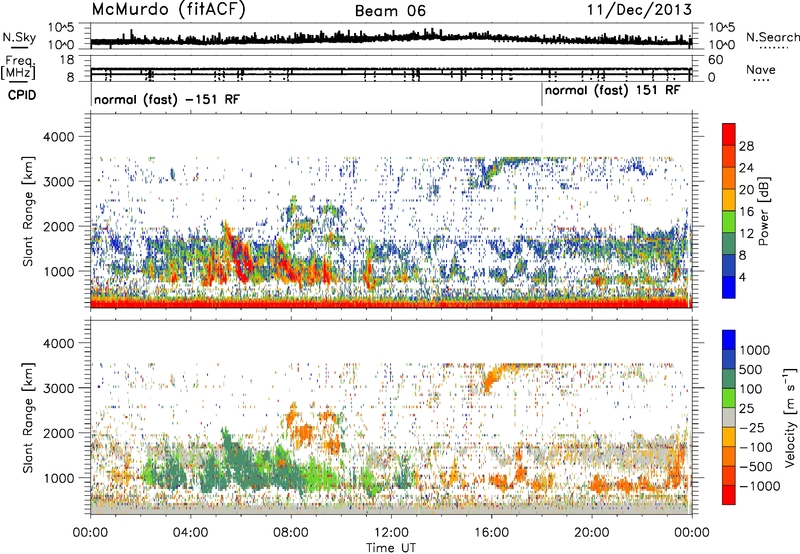The image size is (800, 554).
Task: Click the 'normal (fast) -151 RF' text
Action: 167,99
